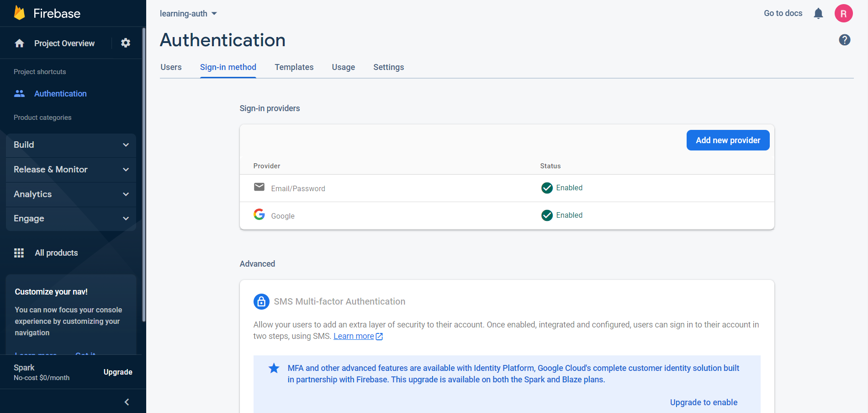868x413 pixels.
Task: Click the help question mark icon
Action: click(845, 40)
